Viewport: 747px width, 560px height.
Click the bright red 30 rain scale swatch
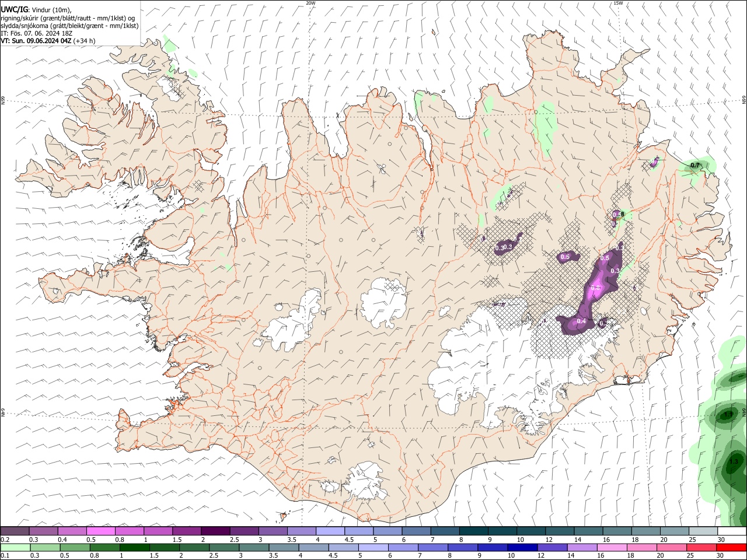(731, 547)
